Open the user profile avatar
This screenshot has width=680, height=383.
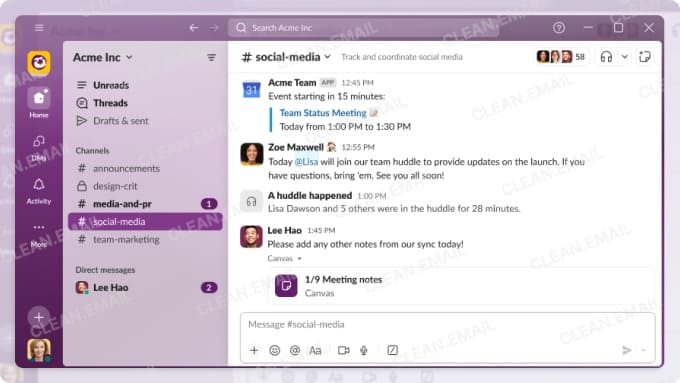click(x=39, y=350)
